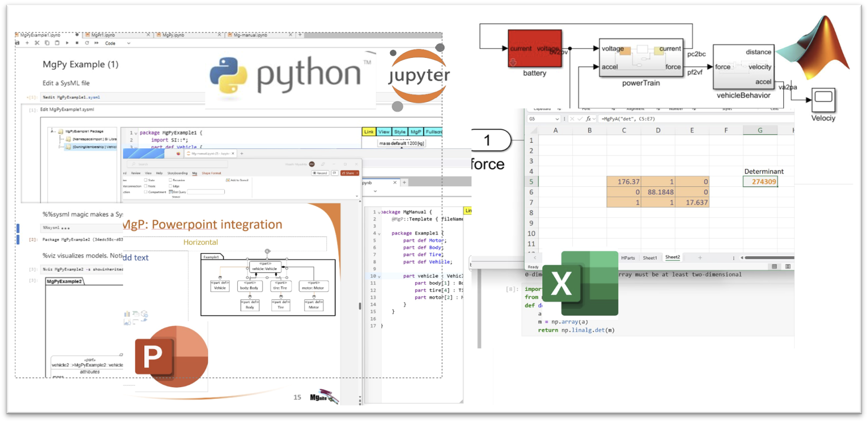This screenshot has width=868, height=422.
Task: Stop the kernel using the square icon
Action: click(x=77, y=43)
